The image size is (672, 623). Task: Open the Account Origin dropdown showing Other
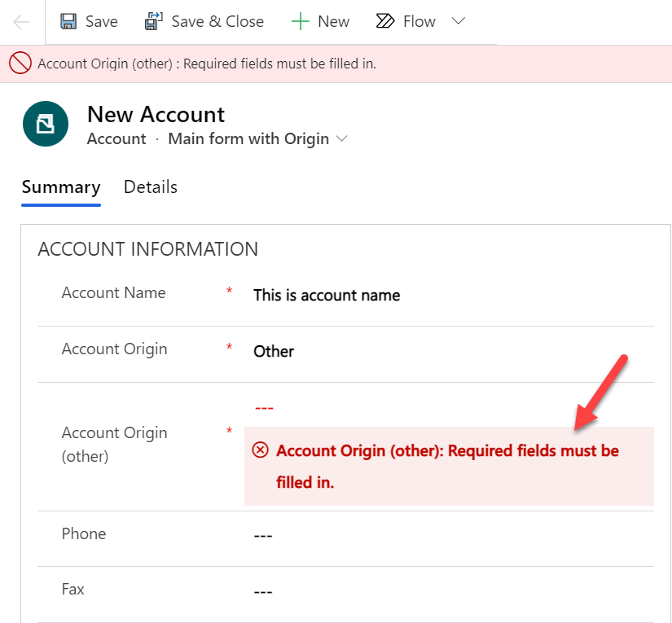[x=448, y=351]
